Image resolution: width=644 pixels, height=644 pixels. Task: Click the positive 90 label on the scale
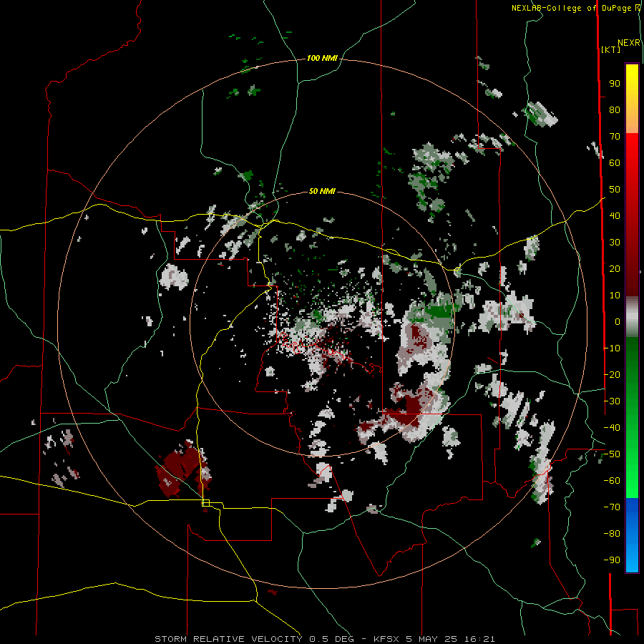click(x=615, y=84)
